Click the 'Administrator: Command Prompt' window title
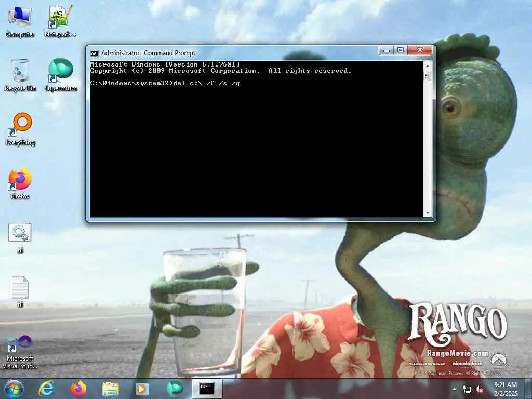 click(148, 53)
